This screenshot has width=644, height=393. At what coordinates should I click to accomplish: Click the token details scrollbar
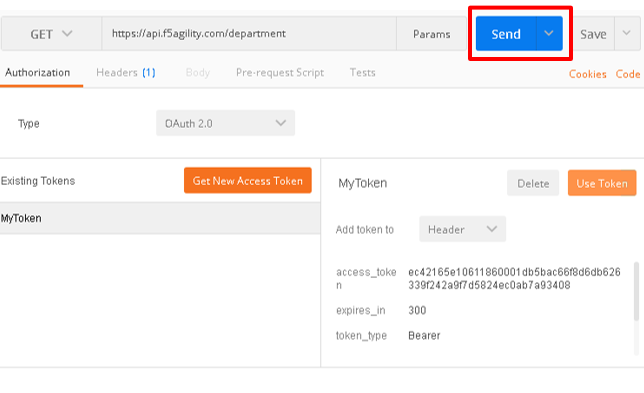pyautogui.click(x=637, y=291)
